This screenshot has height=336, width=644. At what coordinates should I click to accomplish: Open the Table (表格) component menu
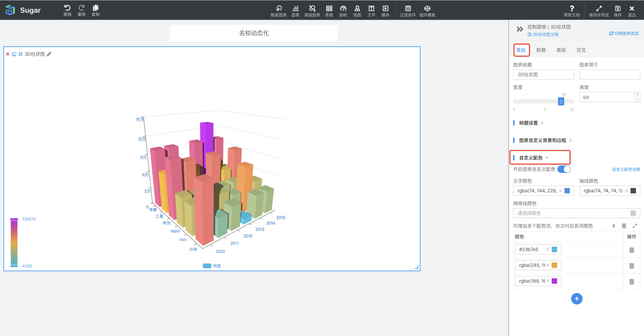pyautogui.click(x=329, y=11)
